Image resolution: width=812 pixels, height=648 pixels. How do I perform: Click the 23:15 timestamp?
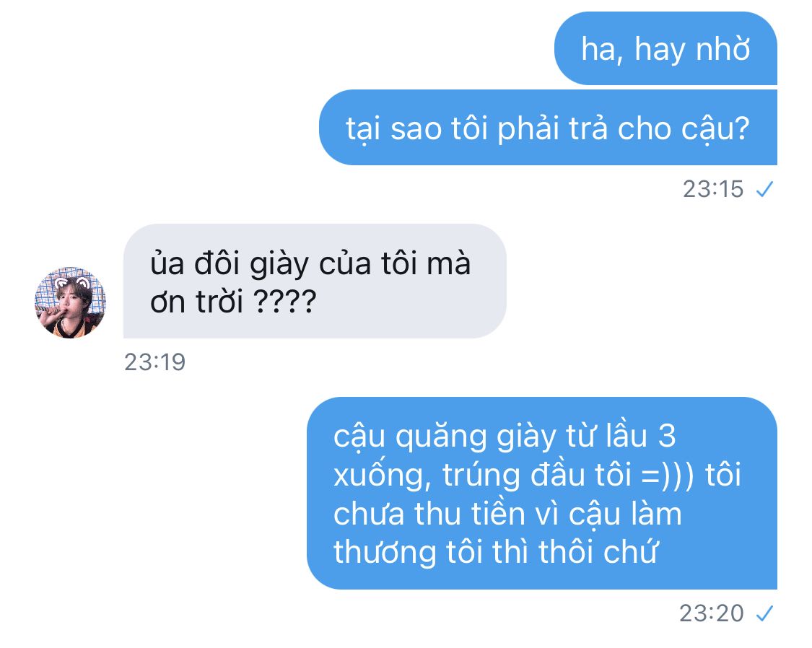pyautogui.click(x=712, y=190)
